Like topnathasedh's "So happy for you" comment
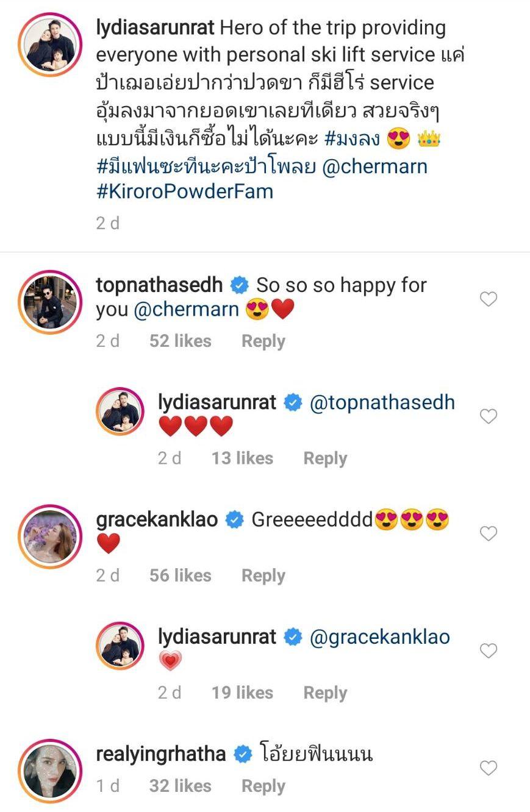 489,299
